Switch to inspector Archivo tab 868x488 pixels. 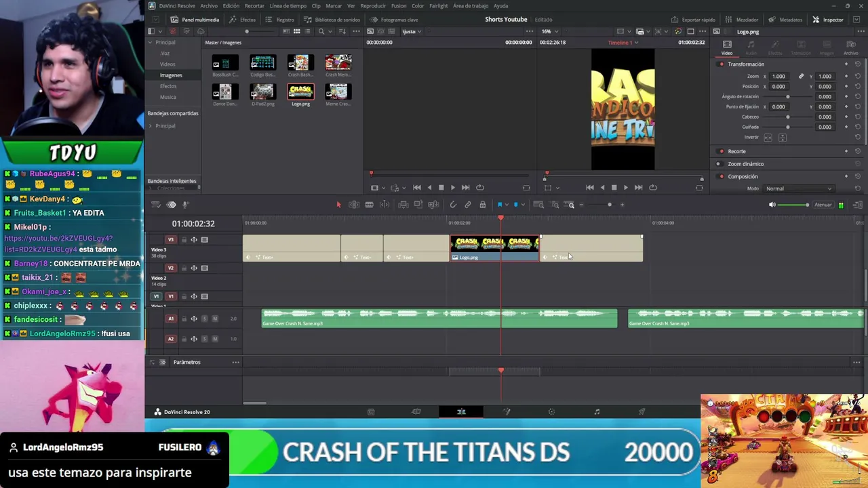(850, 47)
